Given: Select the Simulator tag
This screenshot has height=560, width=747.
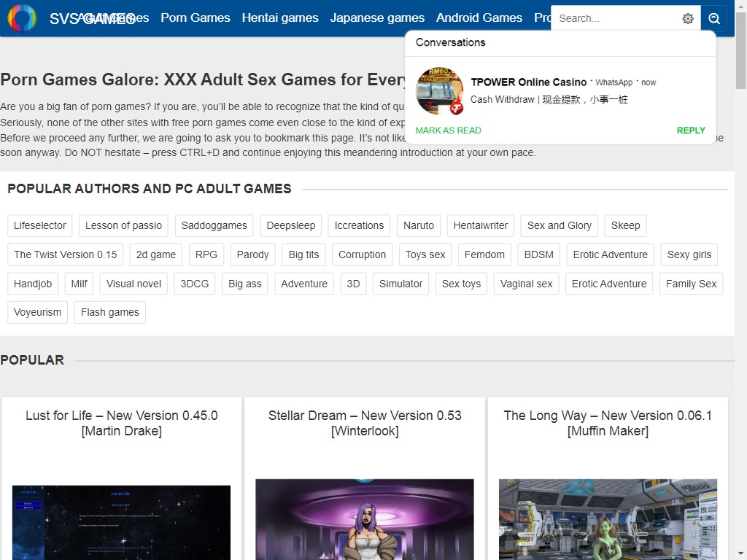Looking at the screenshot, I should pos(400,284).
